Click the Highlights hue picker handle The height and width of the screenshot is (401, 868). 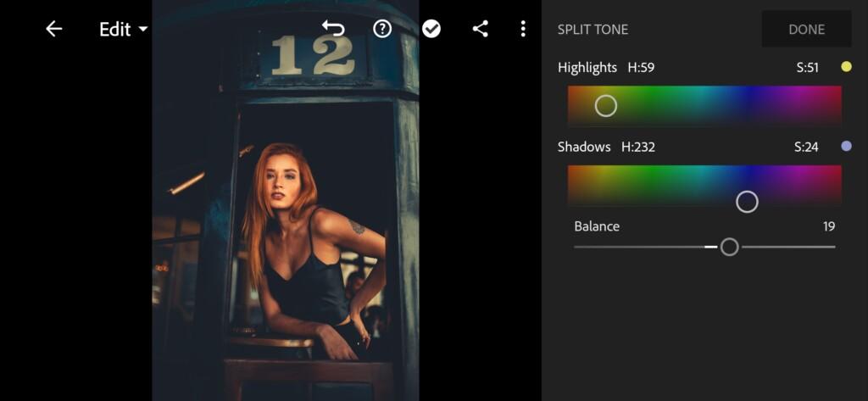(x=605, y=105)
